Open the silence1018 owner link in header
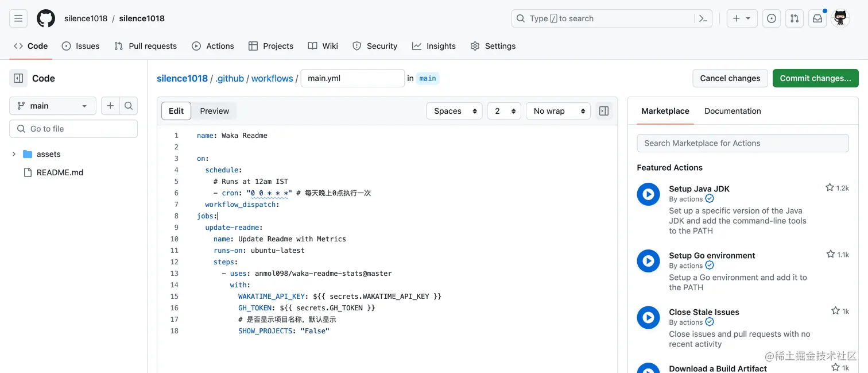This screenshot has height=373, width=868. pyautogui.click(x=86, y=18)
